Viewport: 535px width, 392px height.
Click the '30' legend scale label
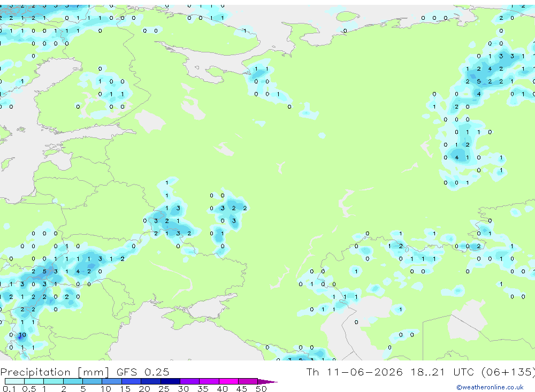[x=184, y=389]
